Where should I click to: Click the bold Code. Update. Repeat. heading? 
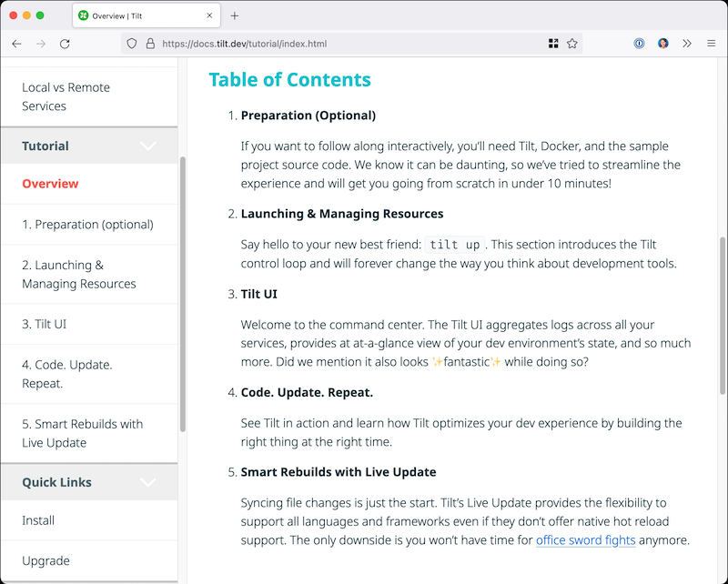click(x=307, y=392)
